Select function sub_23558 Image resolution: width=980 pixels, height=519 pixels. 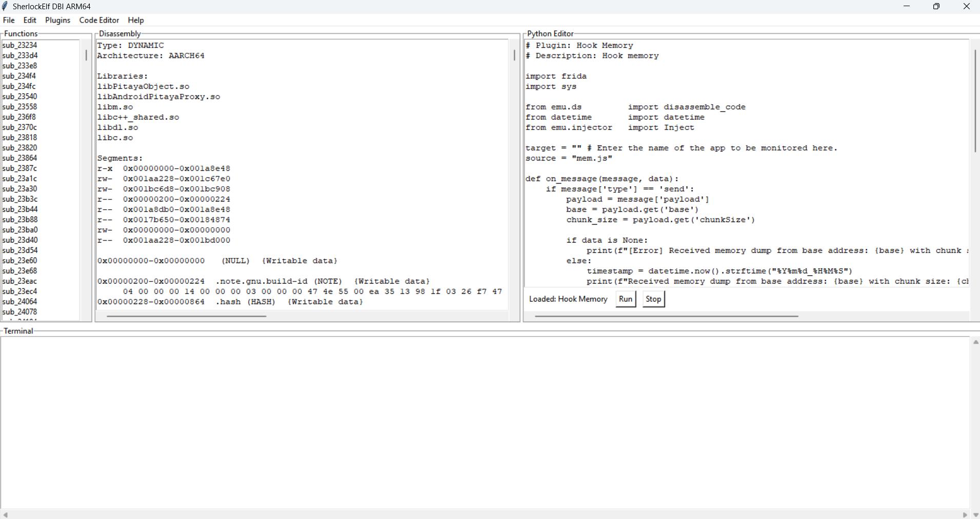point(19,107)
